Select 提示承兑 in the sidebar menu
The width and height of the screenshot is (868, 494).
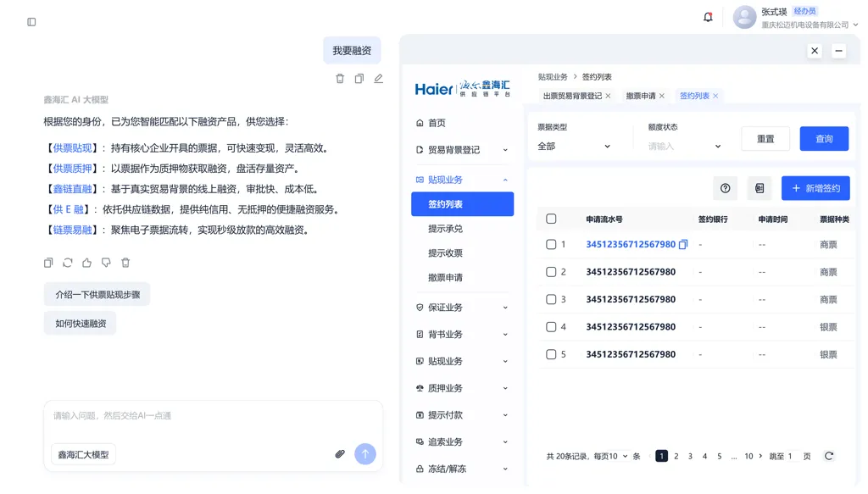[445, 229]
